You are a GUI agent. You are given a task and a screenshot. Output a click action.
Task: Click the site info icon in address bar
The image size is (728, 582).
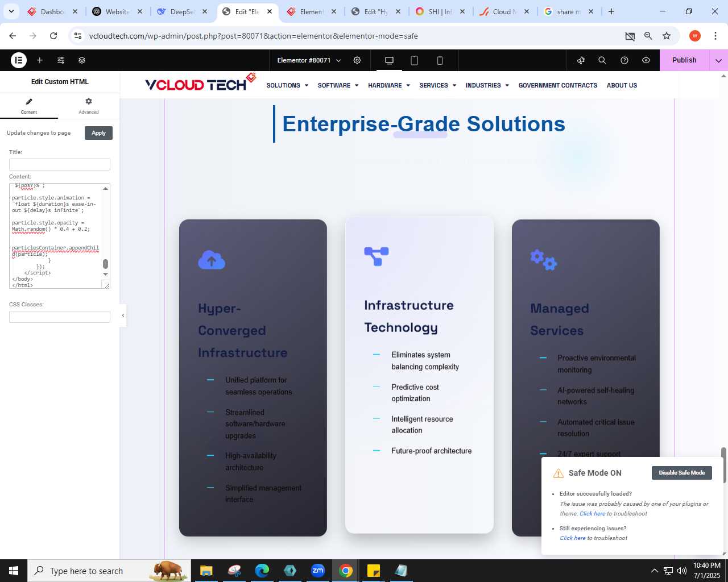point(78,36)
